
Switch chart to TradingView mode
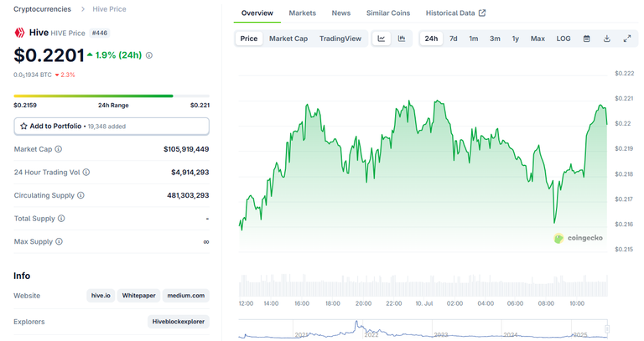pos(340,39)
